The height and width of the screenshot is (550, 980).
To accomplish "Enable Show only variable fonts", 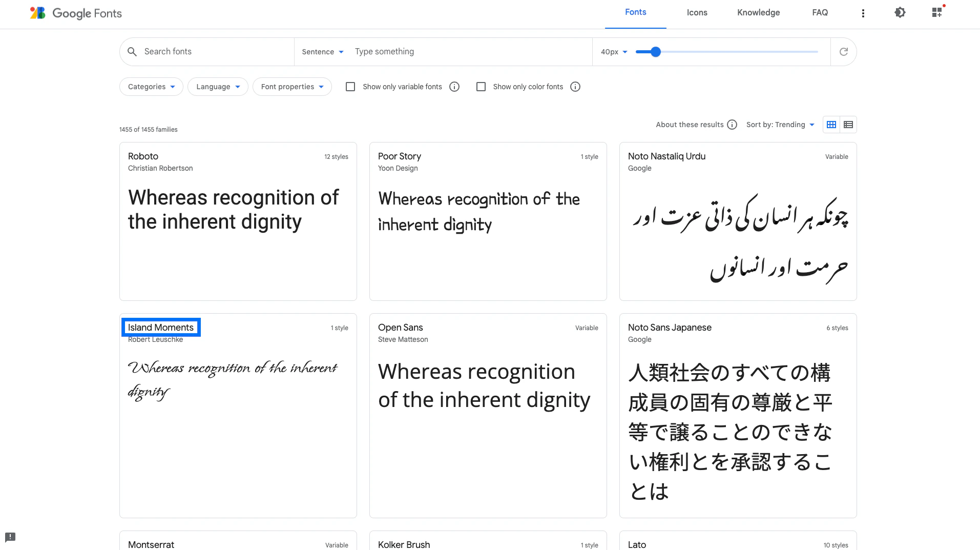I will [x=350, y=87].
